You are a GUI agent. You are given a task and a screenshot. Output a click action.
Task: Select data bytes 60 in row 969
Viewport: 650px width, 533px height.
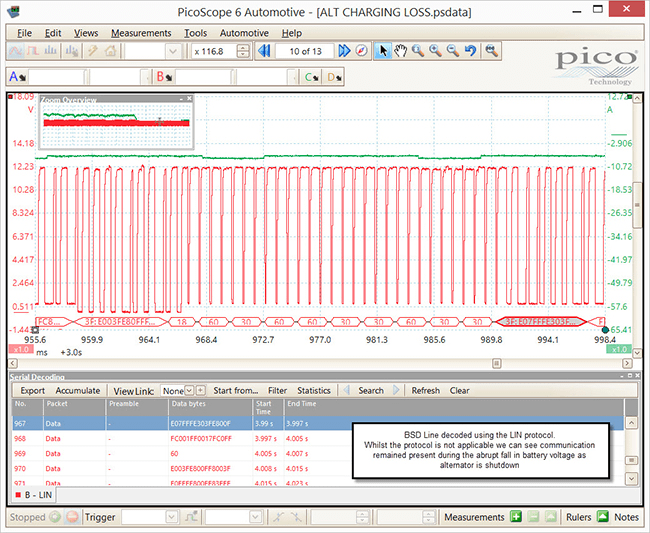pos(174,453)
